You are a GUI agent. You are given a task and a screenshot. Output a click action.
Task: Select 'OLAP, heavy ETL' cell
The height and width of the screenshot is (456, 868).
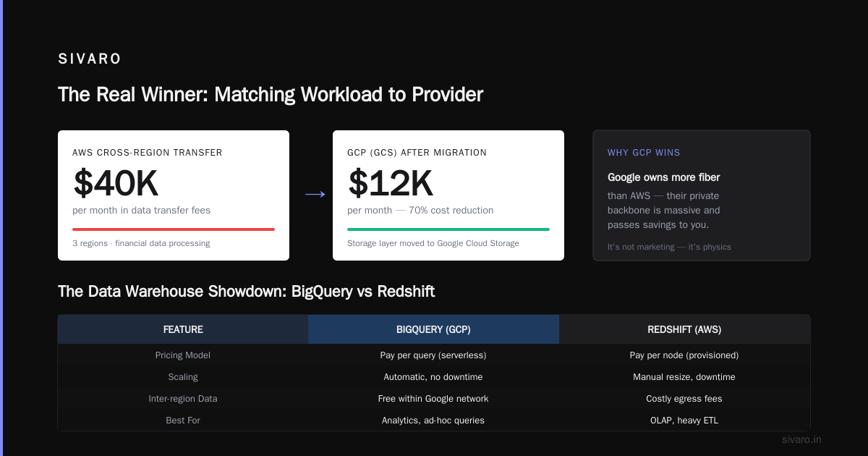click(684, 421)
